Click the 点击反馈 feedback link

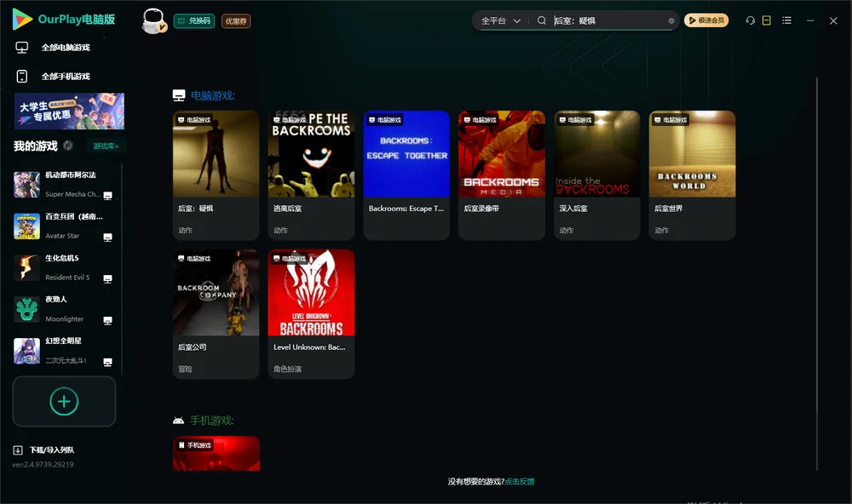[520, 482]
